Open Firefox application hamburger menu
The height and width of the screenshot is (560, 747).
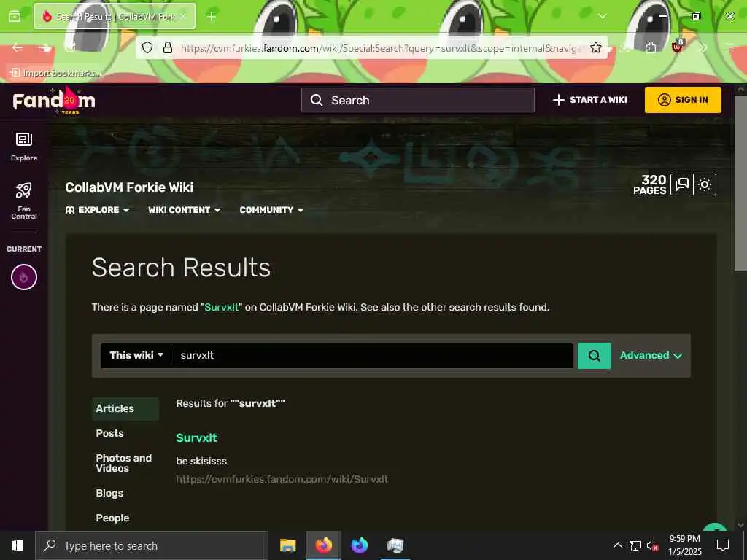(729, 47)
